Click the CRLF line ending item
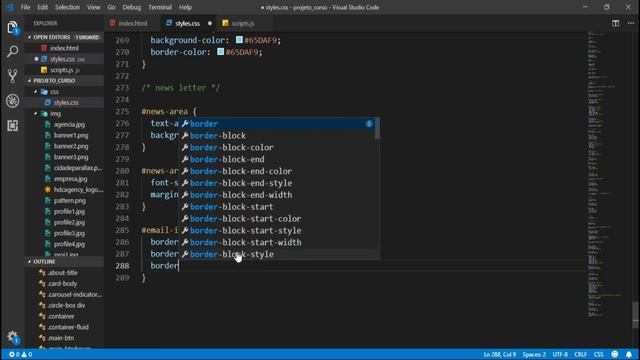The image size is (640, 360). 580,354
